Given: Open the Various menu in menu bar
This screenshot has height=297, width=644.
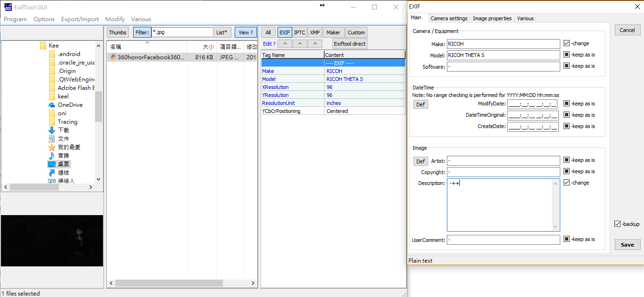Looking at the screenshot, I should pos(141,19).
